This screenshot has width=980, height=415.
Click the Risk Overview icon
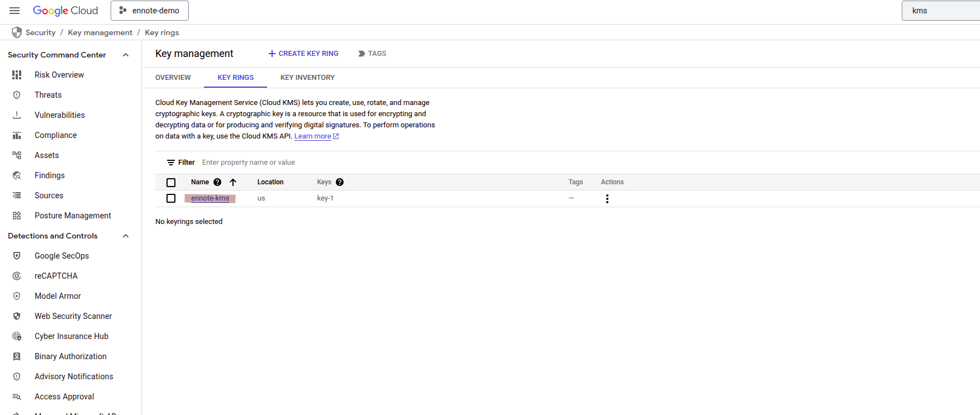pyautogui.click(x=17, y=75)
